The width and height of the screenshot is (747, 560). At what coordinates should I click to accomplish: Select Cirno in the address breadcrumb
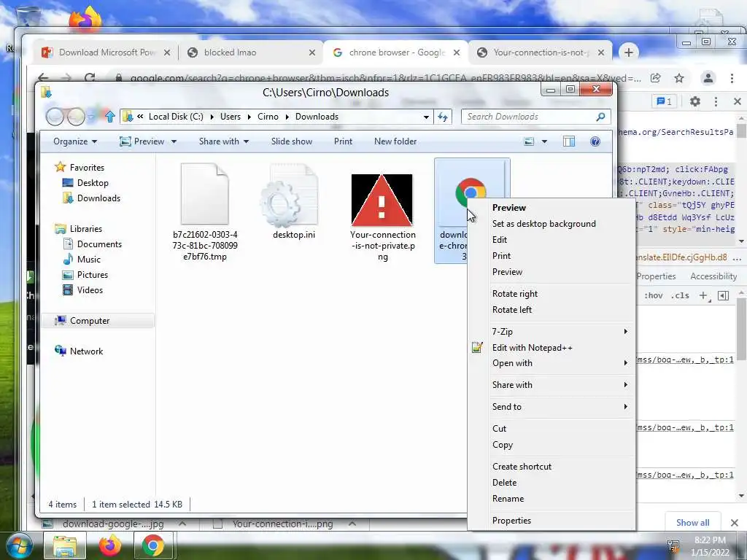[x=268, y=117]
